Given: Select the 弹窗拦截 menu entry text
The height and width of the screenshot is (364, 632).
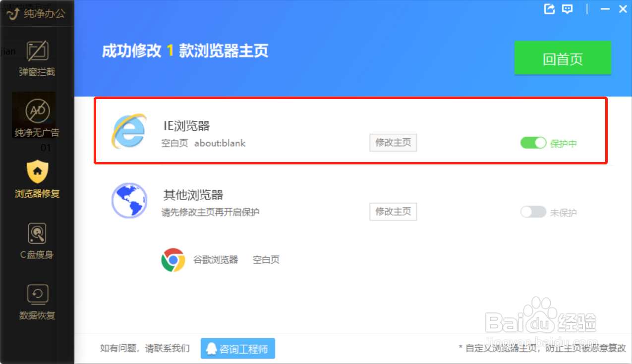Looking at the screenshot, I should [37, 72].
